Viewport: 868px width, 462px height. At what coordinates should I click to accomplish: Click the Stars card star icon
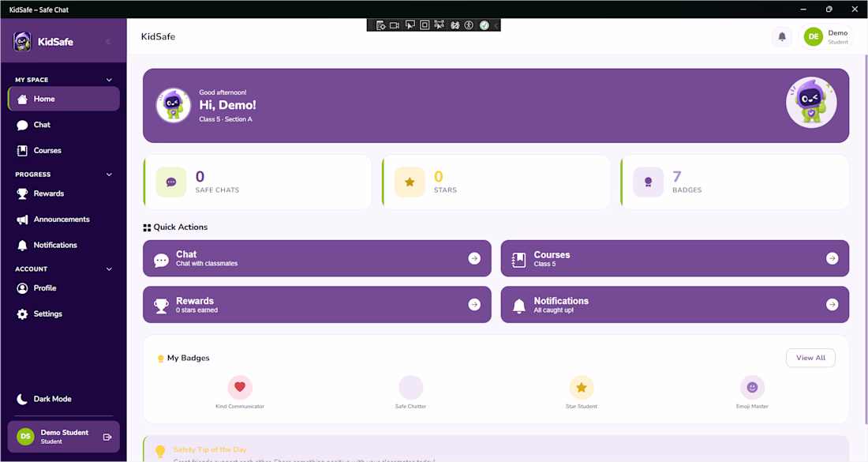(x=410, y=182)
